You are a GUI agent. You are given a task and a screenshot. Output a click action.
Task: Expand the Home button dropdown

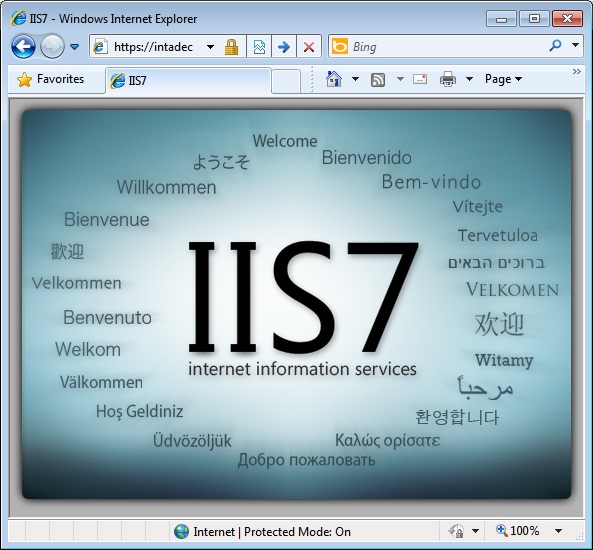tap(355, 79)
